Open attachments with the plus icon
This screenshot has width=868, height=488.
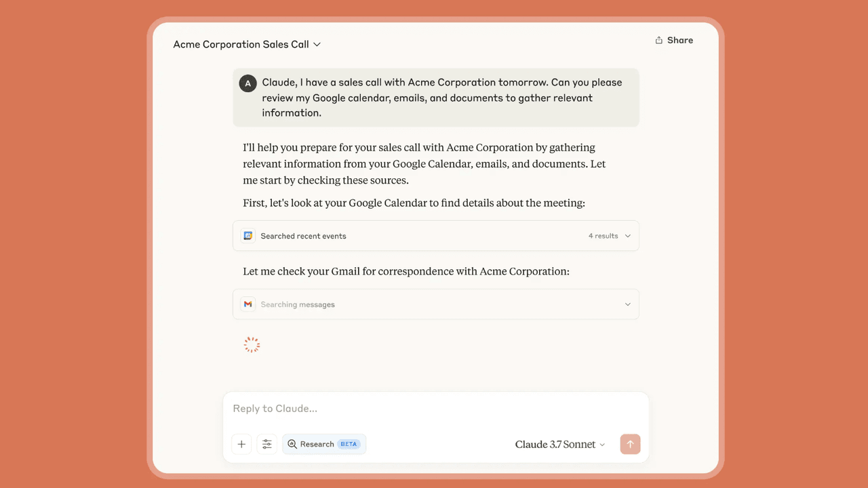(241, 444)
